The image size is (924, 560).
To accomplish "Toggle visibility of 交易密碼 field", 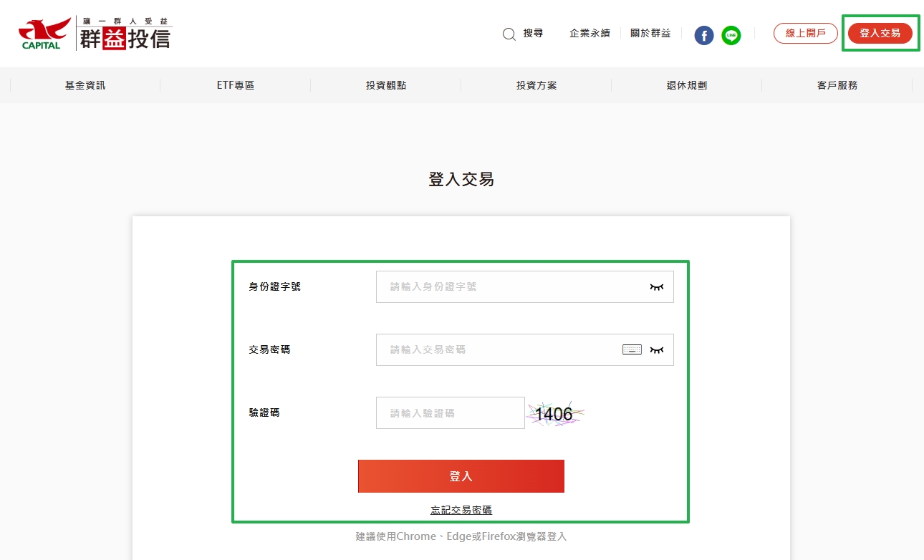I will click(656, 349).
